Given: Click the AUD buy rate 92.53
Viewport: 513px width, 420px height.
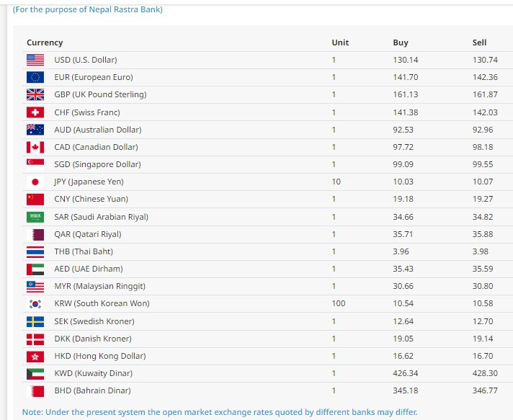Looking at the screenshot, I should point(403,130).
